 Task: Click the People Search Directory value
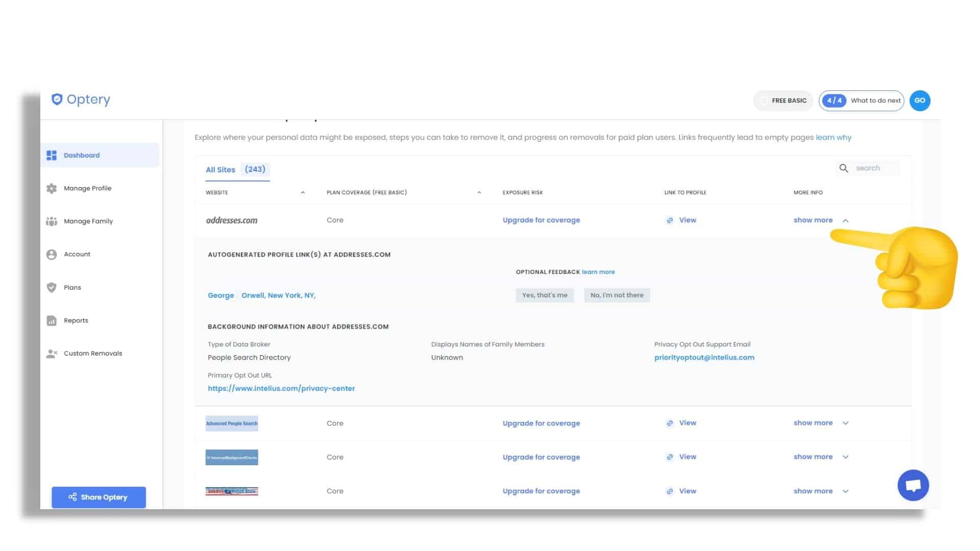[x=249, y=358]
